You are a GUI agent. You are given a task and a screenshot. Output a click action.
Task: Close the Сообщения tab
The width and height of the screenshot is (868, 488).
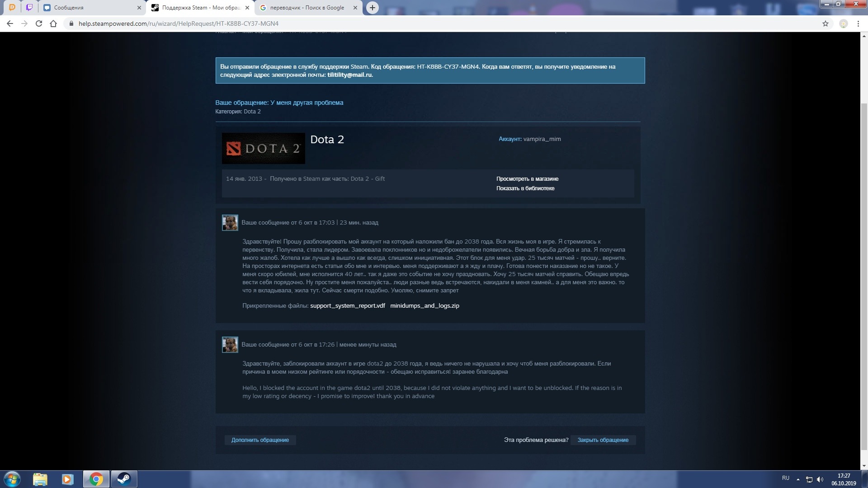[139, 8]
